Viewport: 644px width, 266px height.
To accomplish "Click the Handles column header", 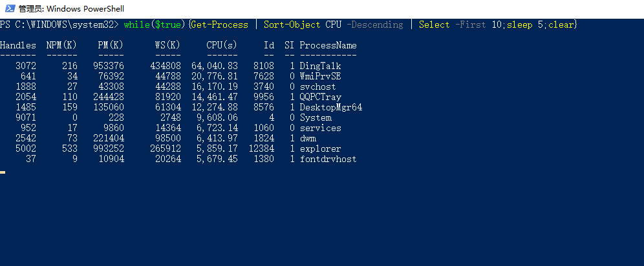I will coord(18,45).
